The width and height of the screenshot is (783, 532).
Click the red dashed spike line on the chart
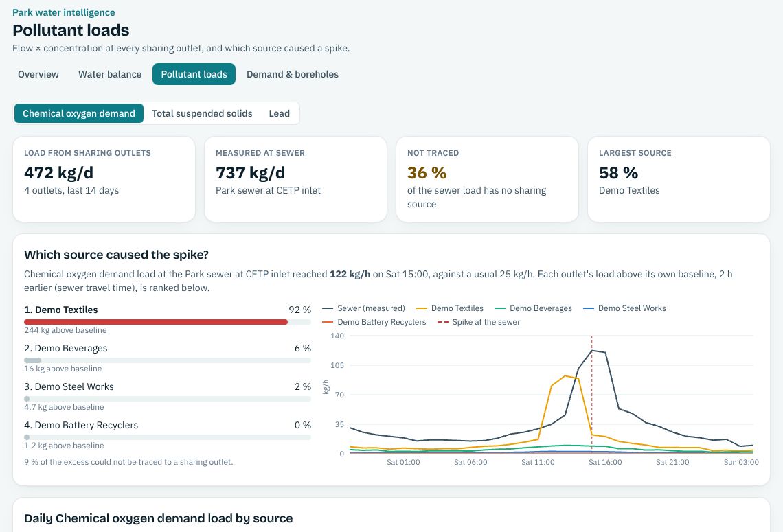point(592,394)
